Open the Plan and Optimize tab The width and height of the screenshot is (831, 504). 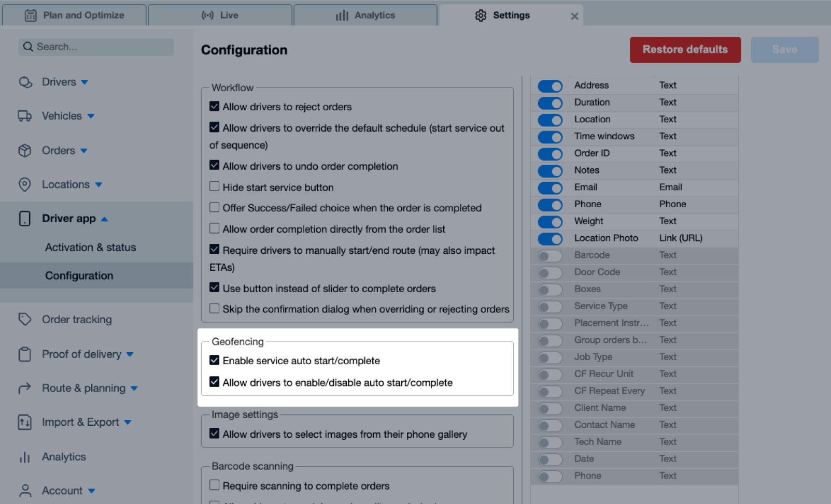coord(75,15)
